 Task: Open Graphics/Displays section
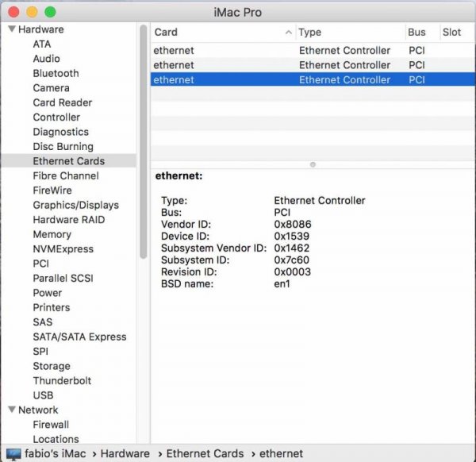(76, 205)
